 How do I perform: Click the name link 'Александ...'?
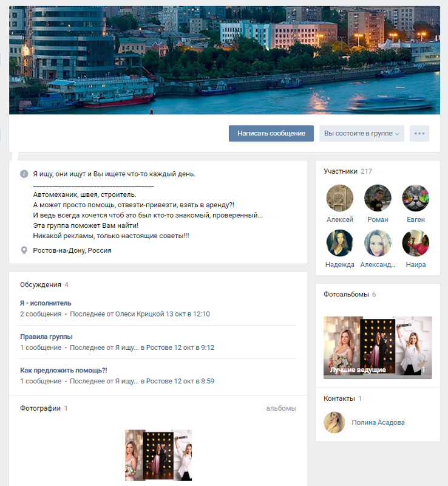click(378, 264)
